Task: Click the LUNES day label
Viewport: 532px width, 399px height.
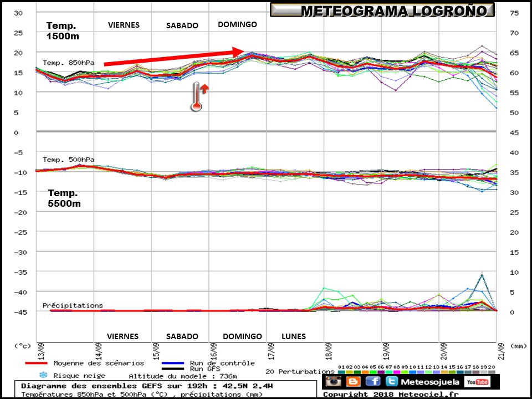Action: tap(294, 336)
